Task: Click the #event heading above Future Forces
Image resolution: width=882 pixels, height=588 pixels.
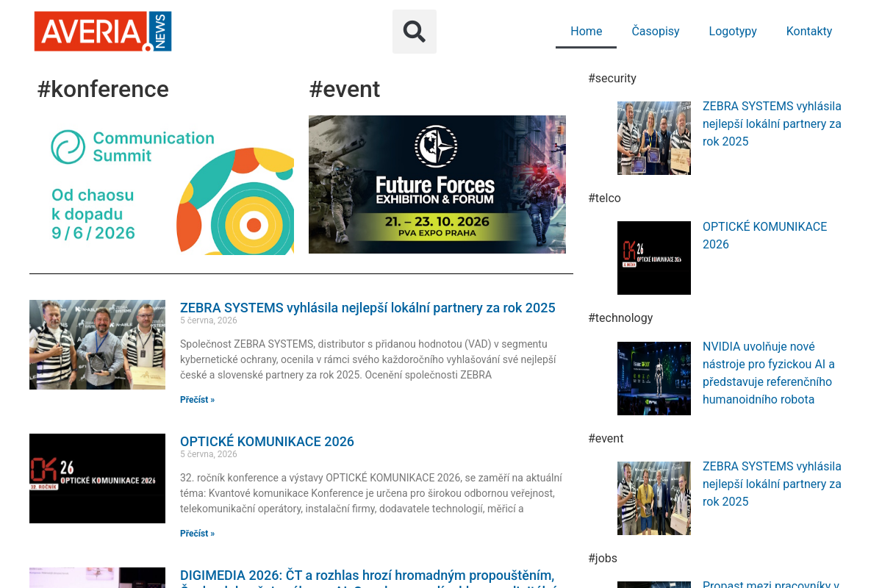Action: [x=345, y=89]
